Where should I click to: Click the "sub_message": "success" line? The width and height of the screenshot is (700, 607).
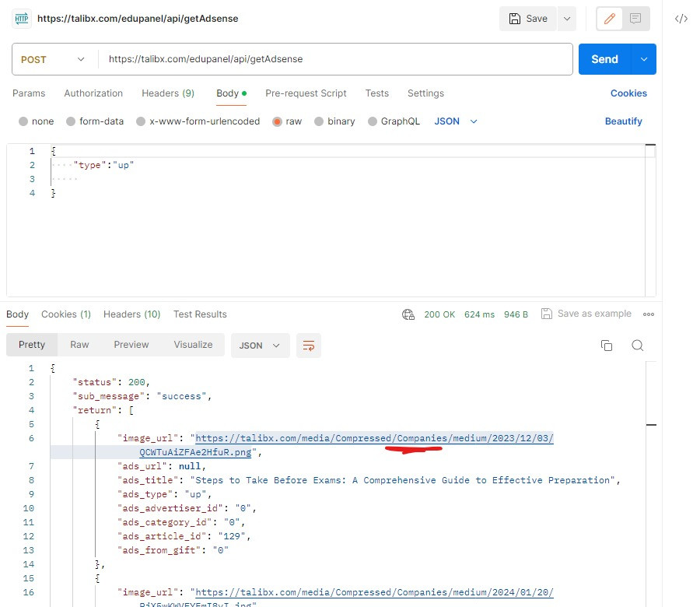coord(142,397)
